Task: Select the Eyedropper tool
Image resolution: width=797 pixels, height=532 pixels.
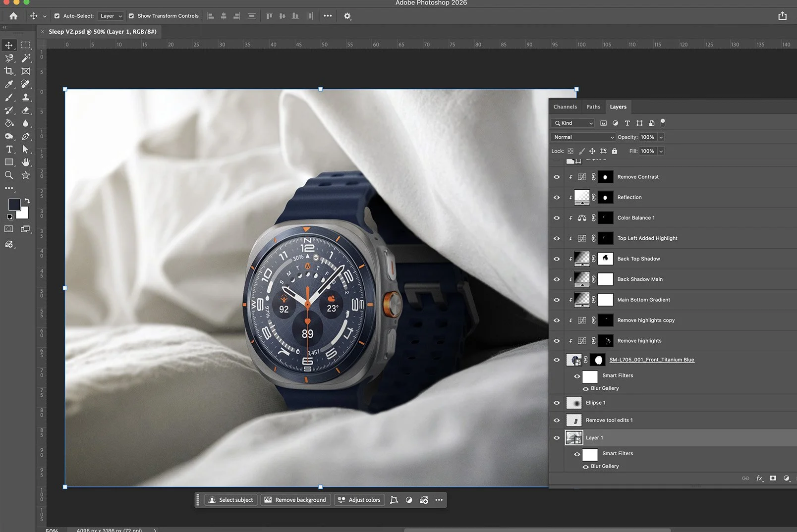Action: point(9,84)
